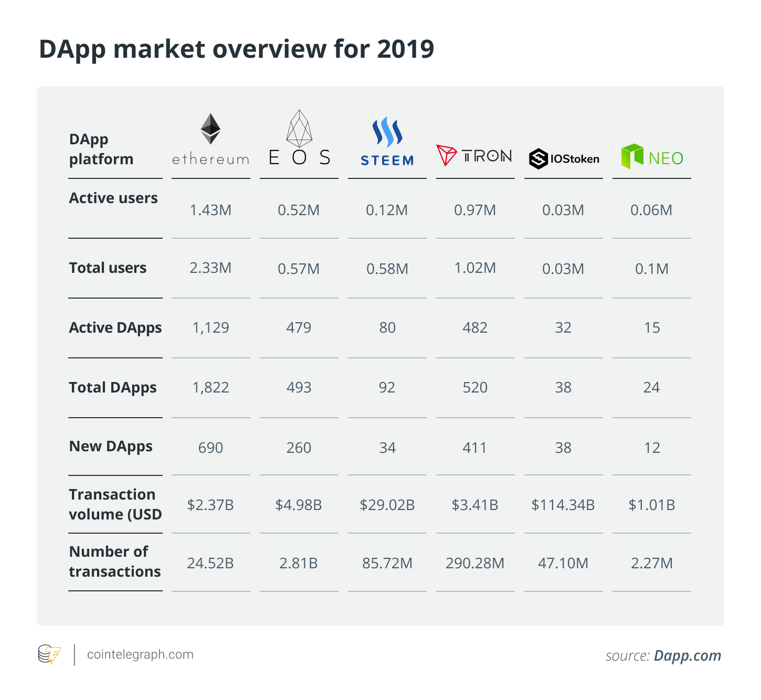The height and width of the screenshot is (700, 761).
Task: Select the green NEO logo
Action: coord(632,156)
